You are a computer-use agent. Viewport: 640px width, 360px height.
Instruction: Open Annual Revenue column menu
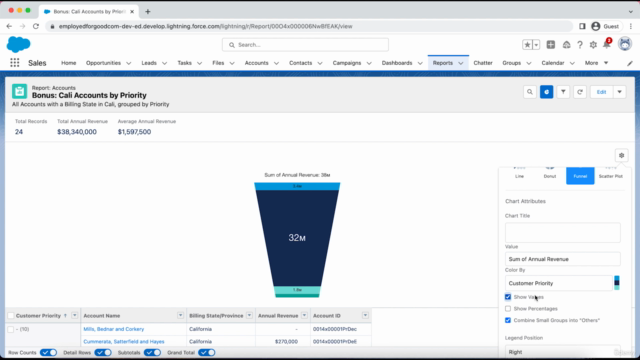click(x=304, y=316)
